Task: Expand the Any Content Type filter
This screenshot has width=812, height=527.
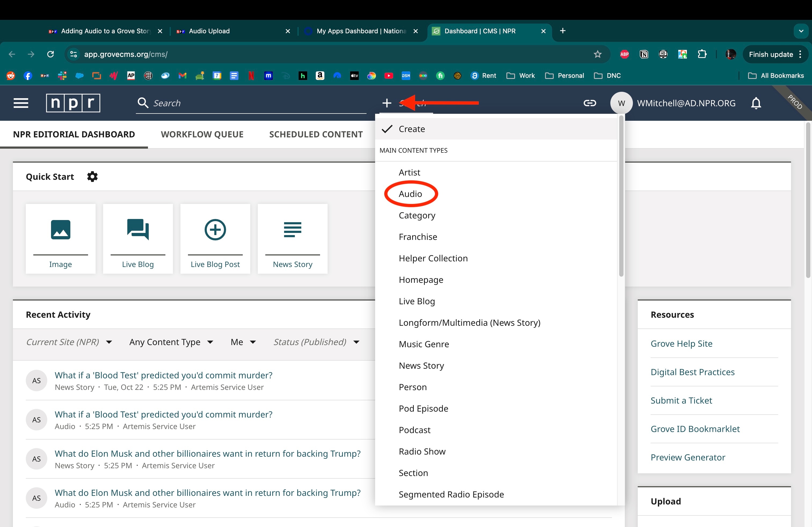Action: click(x=171, y=342)
